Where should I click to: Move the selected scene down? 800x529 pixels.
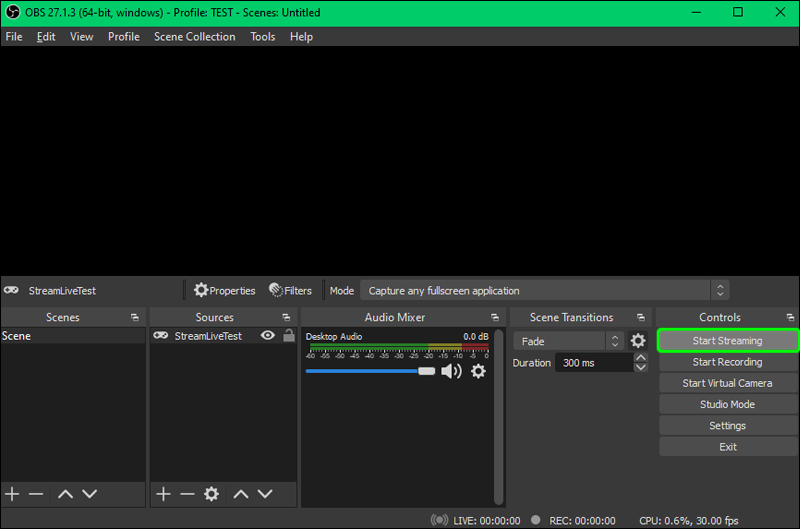point(89,494)
